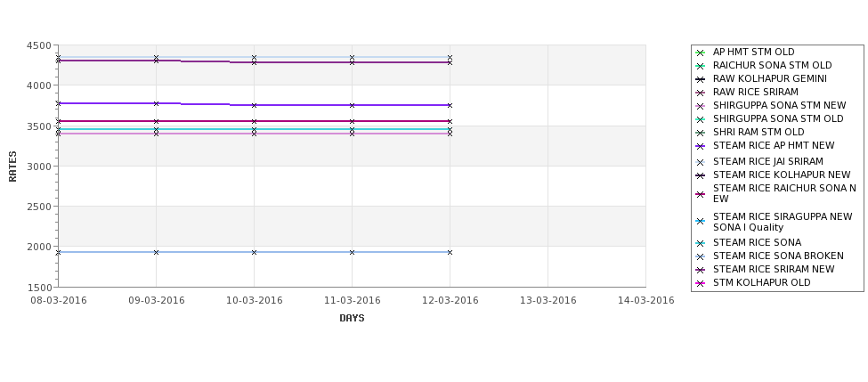The height and width of the screenshot is (382, 868).
Task: Click the 09-03-2016 point on the topmost line
Action: [x=156, y=57]
